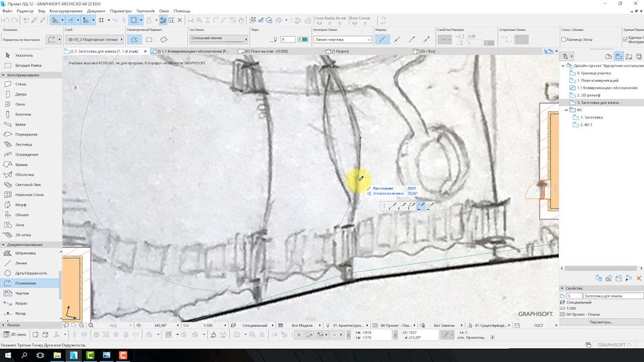This screenshot has height=362, width=644.
Task: Choose the rectangle geometry method
Action: tap(150, 40)
